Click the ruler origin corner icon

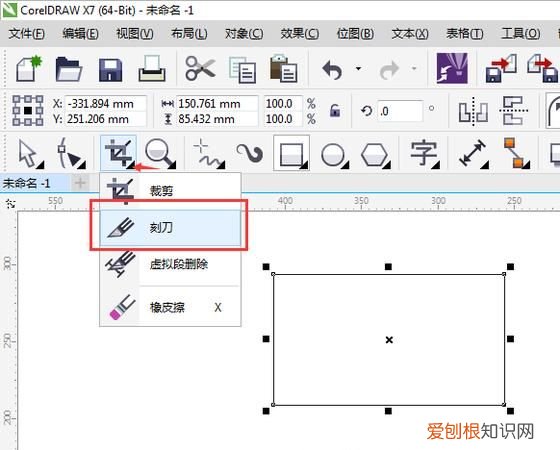click(x=11, y=204)
